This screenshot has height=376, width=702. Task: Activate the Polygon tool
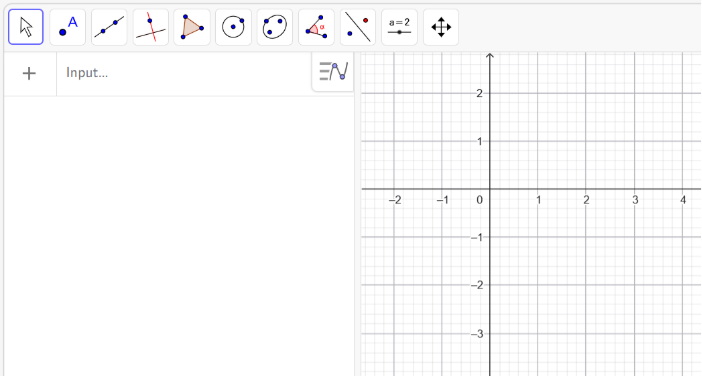[192, 27]
